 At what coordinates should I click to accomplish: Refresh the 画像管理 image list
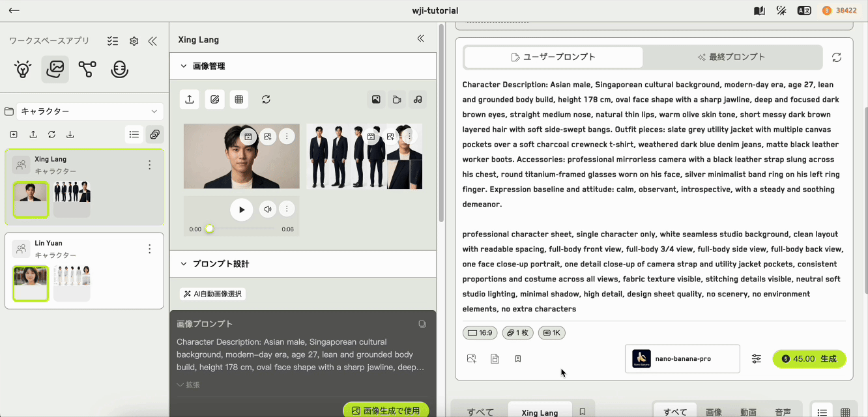point(266,100)
